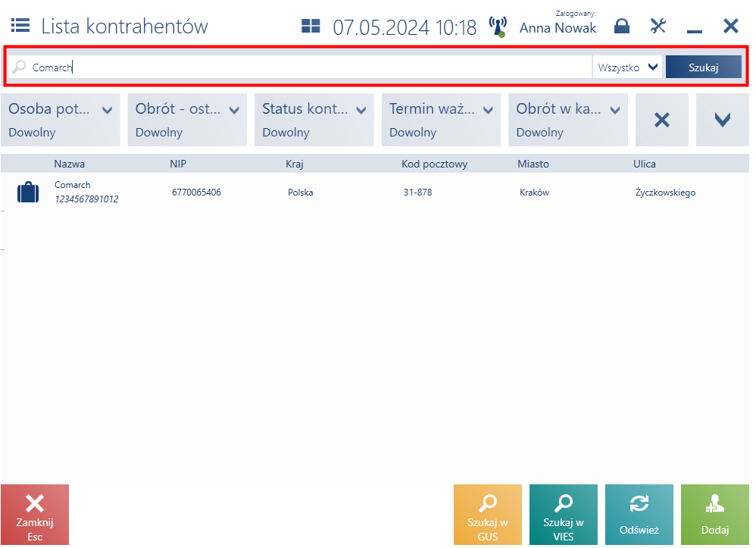Click the magnifier icon in search field
The image size is (756, 548).
coord(19,67)
